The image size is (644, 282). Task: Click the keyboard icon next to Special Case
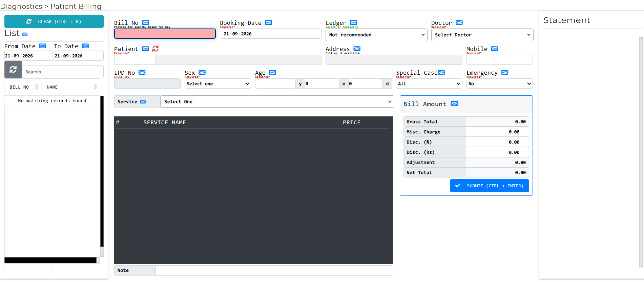[x=441, y=73]
